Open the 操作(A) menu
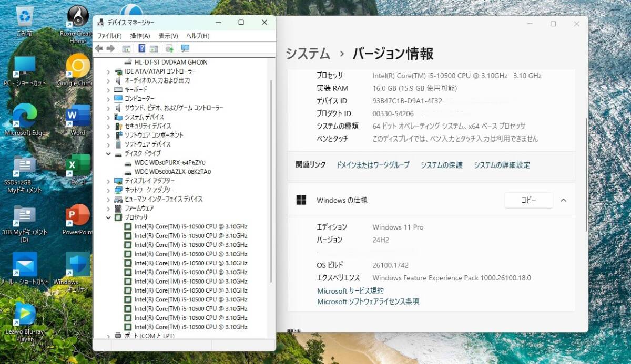This screenshot has height=364, width=631. pyautogui.click(x=140, y=36)
